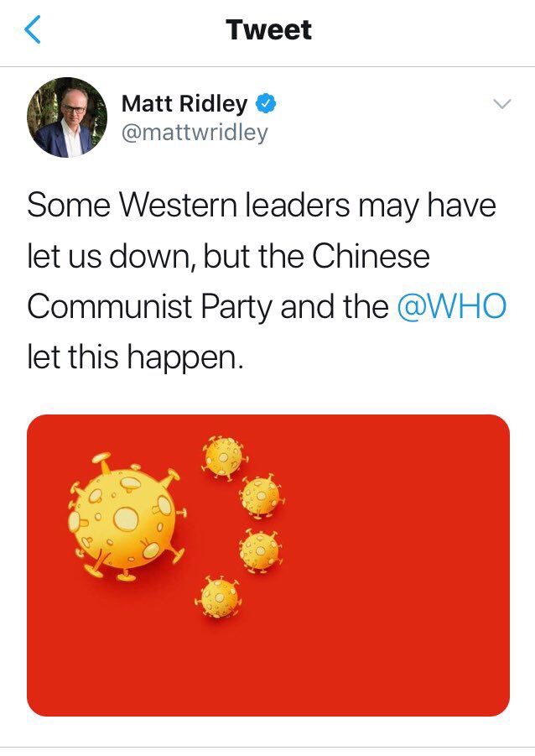Click the large coronavirus in flag image
535x756 pixels.
(x=127, y=517)
